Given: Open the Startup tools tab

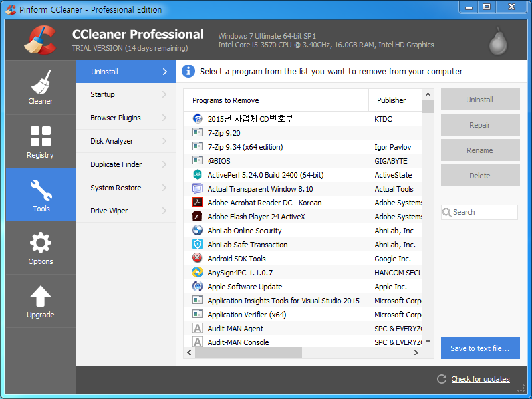Looking at the screenshot, I should 126,94.
